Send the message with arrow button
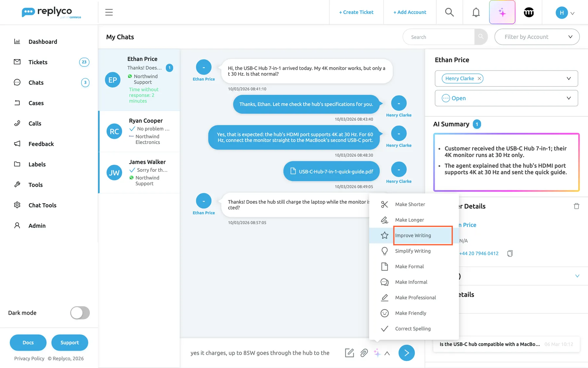Viewport: 588px width, 368px height. click(406, 353)
